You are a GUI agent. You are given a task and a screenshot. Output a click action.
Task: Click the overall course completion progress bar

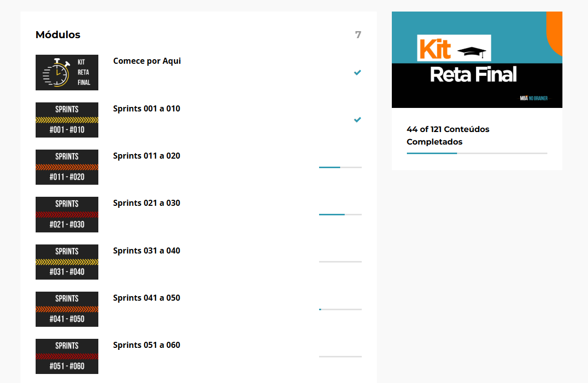tap(477, 153)
